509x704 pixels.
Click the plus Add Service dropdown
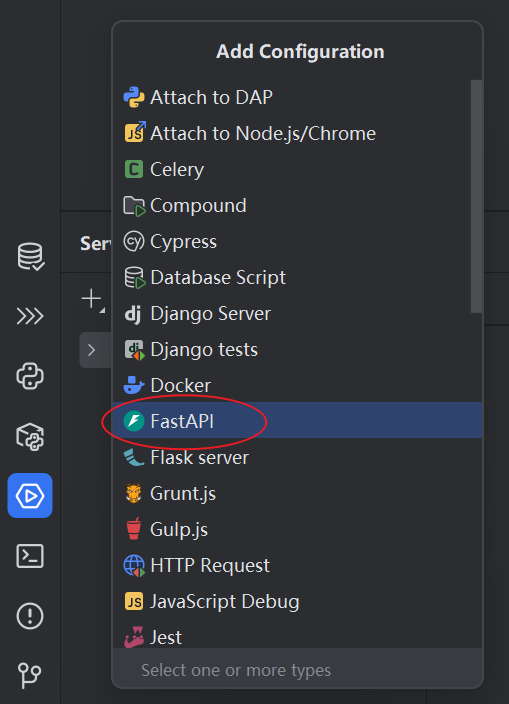(93, 299)
